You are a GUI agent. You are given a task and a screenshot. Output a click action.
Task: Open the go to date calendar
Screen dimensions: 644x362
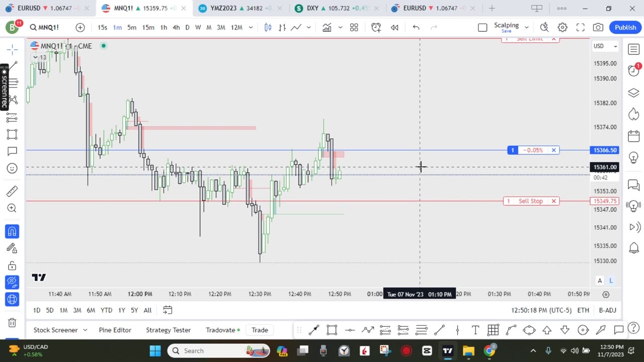(168, 310)
